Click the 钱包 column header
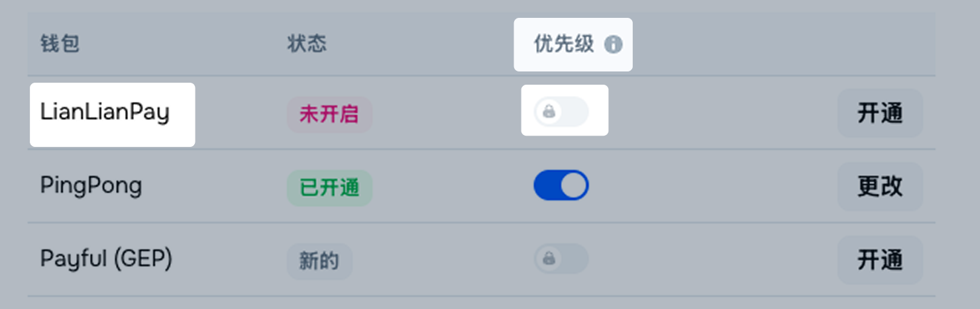This screenshot has height=309, width=980. [60, 44]
